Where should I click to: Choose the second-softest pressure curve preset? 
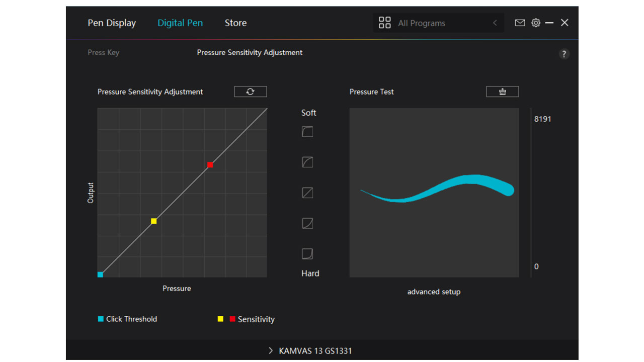[307, 162]
